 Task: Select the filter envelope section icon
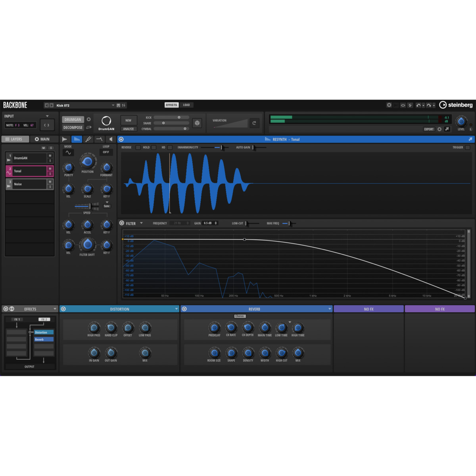pos(100,139)
